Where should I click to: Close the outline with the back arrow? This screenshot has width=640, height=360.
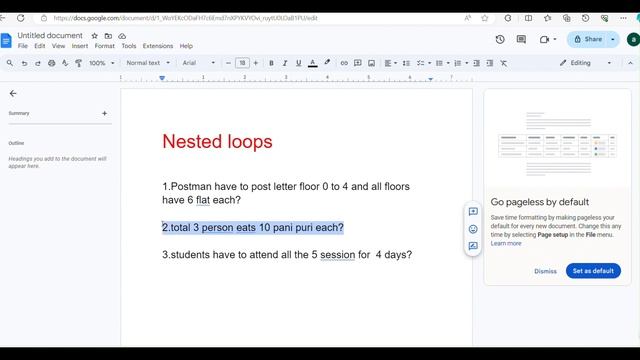click(x=13, y=93)
